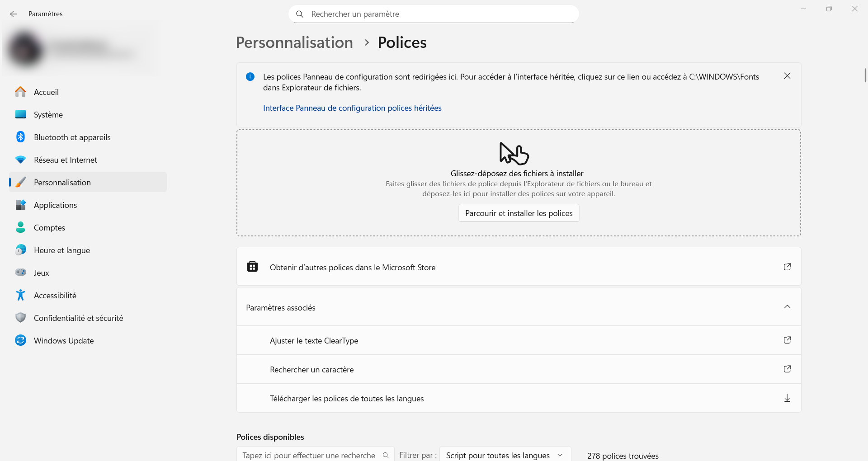Viewport: 868px width, 461px height.
Task: Click the available fonts search box
Action: coord(310,455)
